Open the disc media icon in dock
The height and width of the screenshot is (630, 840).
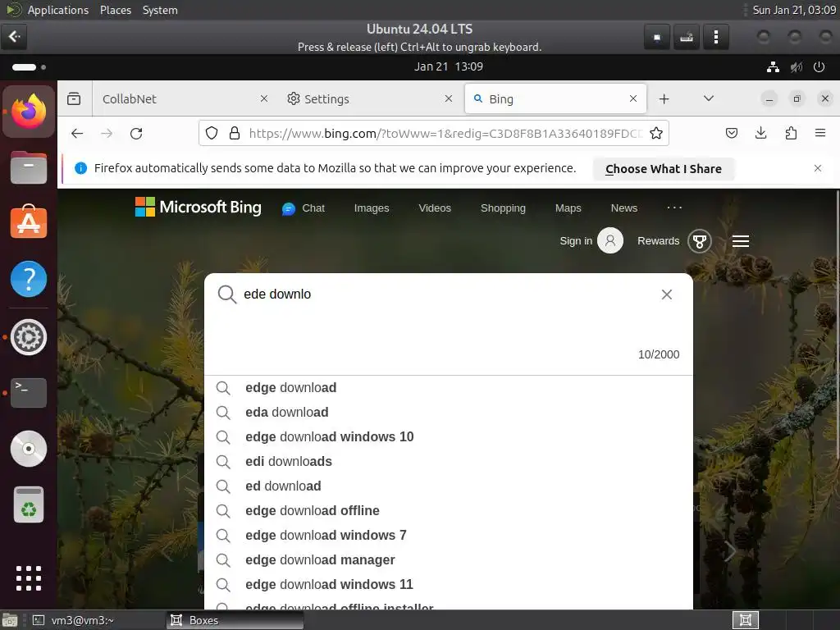pos(29,449)
